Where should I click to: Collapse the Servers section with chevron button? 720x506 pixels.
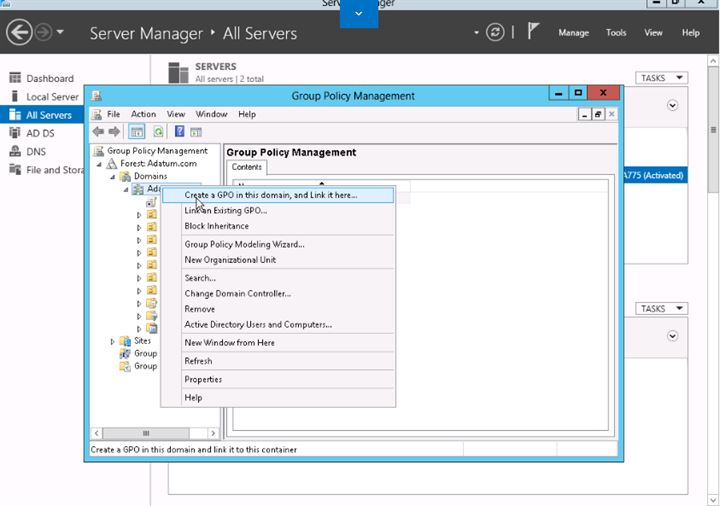tap(672, 105)
